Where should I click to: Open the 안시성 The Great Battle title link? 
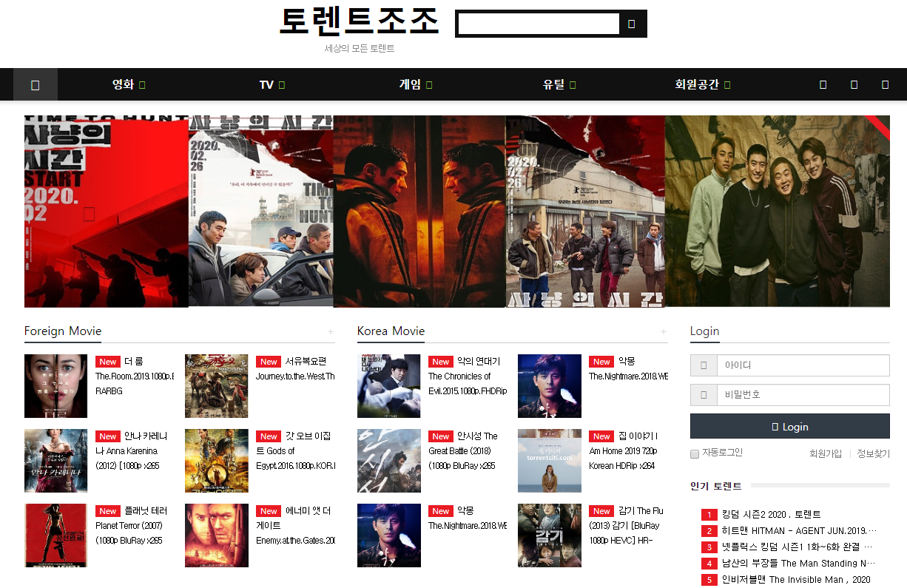click(463, 451)
